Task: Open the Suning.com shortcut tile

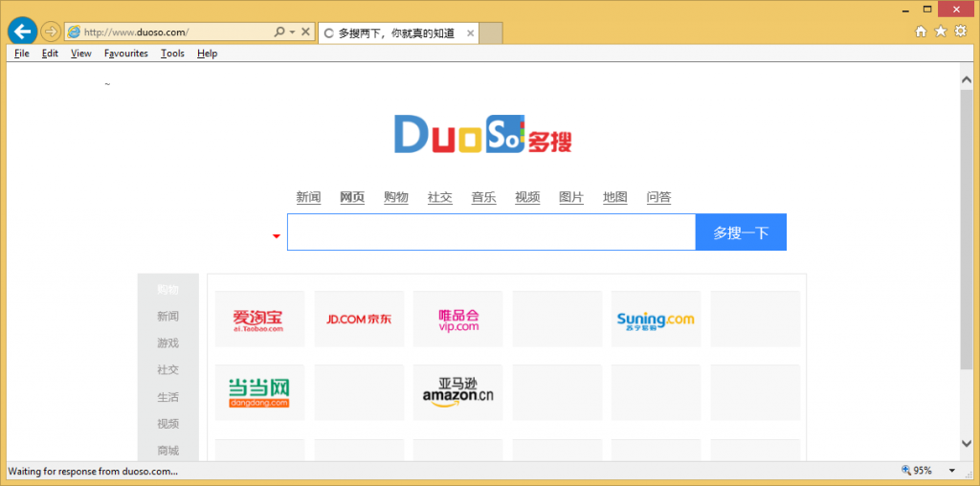Action: point(656,319)
